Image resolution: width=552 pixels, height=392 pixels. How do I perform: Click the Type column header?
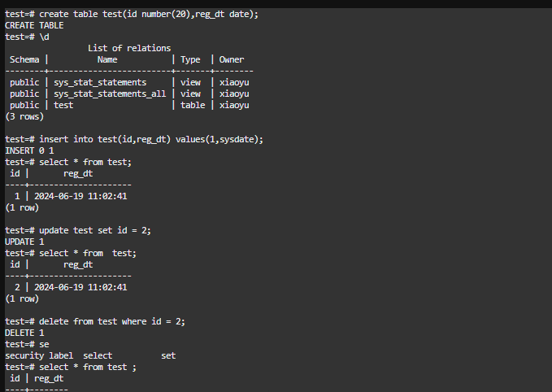(x=190, y=59)
